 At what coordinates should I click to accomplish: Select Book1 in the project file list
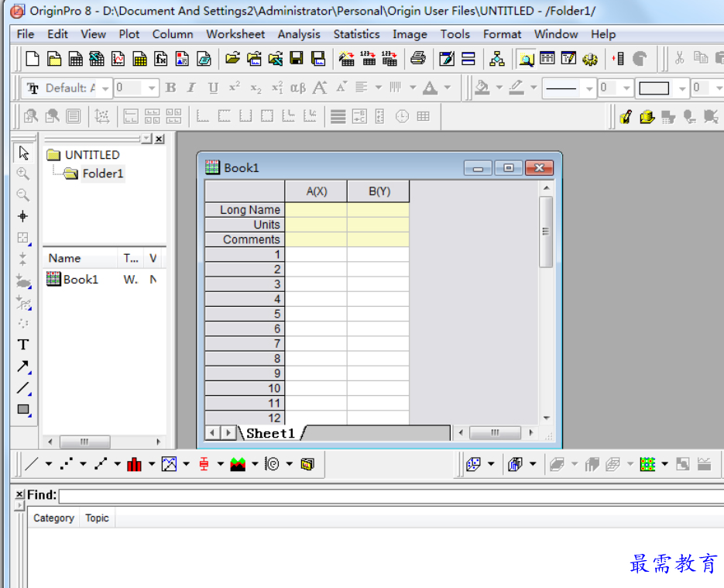coord(81,280)
